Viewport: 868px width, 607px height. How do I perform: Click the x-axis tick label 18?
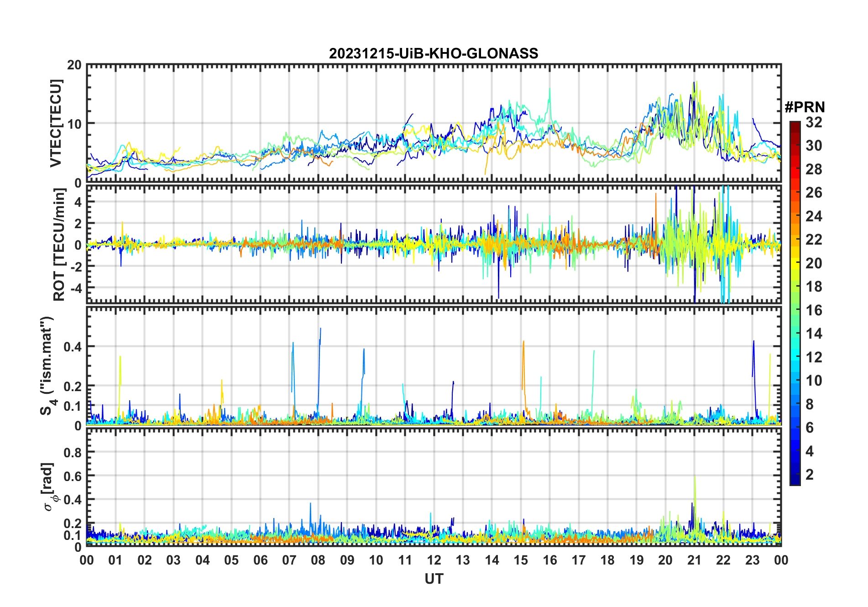coord(607,560)
